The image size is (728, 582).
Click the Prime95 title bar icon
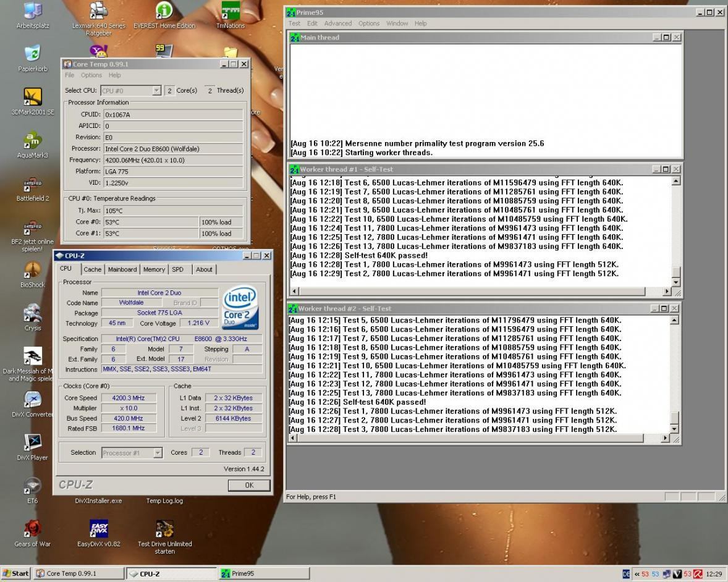click(291, 12)
